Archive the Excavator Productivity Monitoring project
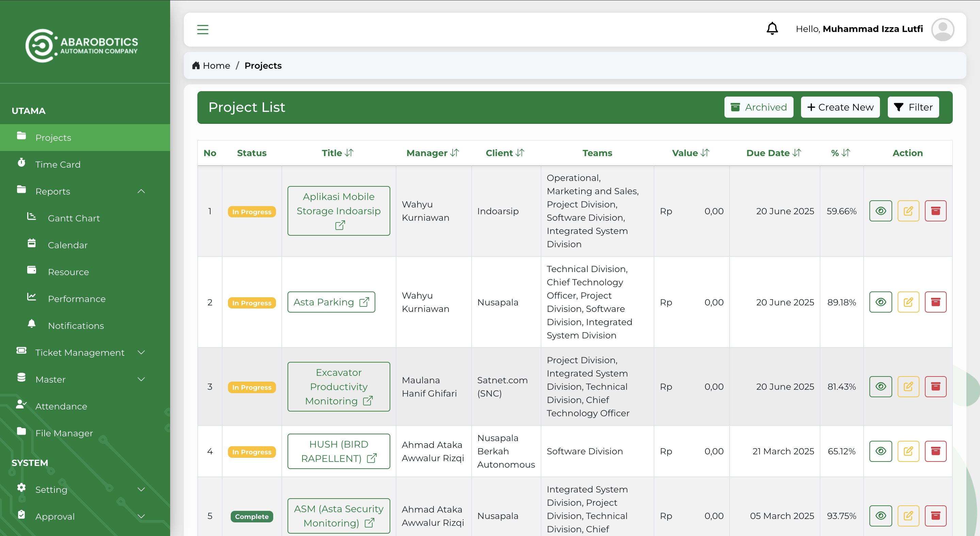 (x=935, y=387)
